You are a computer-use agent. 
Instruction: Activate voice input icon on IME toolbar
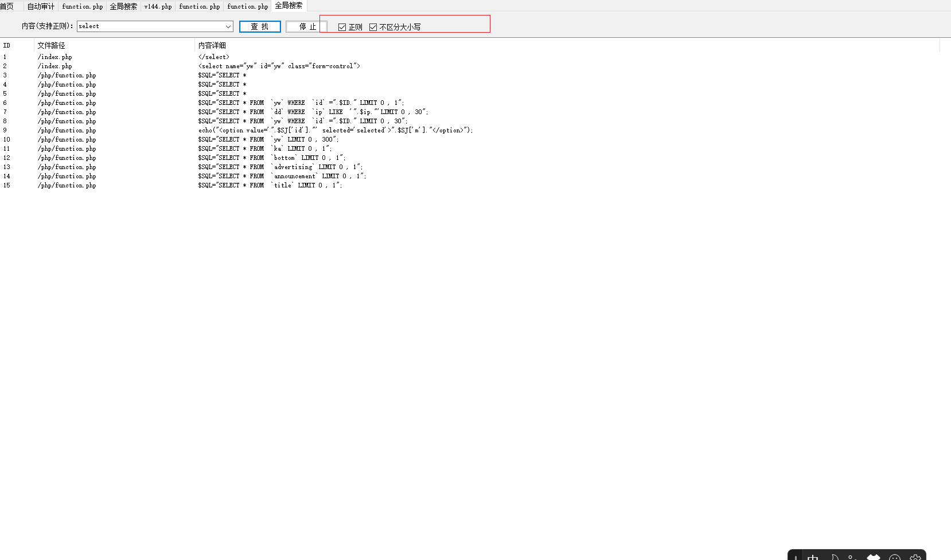click(x=851, y=556)
